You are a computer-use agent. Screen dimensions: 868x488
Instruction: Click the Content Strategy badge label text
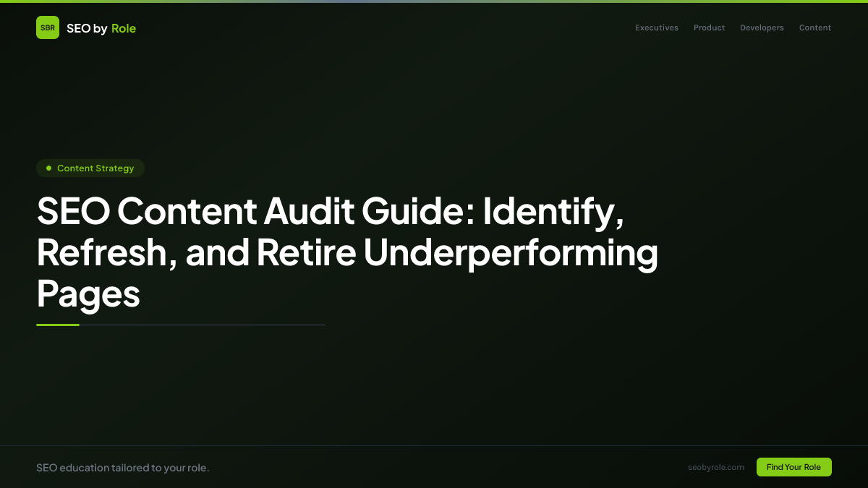[x=96, y=168]
